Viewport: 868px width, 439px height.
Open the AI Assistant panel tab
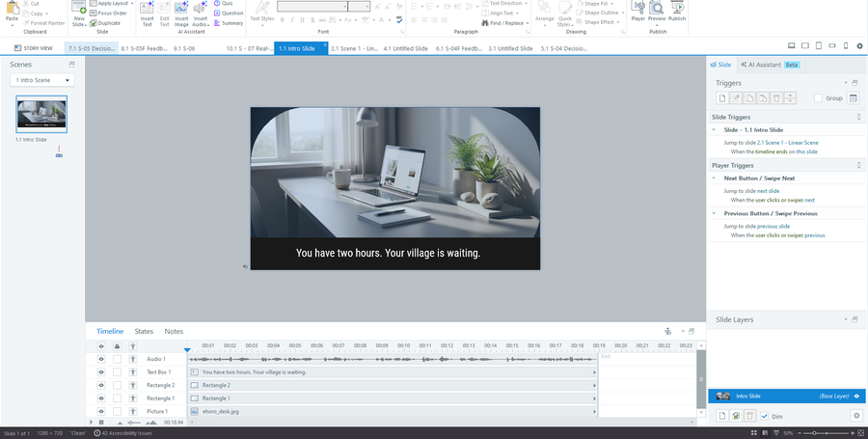pos(770,65)
